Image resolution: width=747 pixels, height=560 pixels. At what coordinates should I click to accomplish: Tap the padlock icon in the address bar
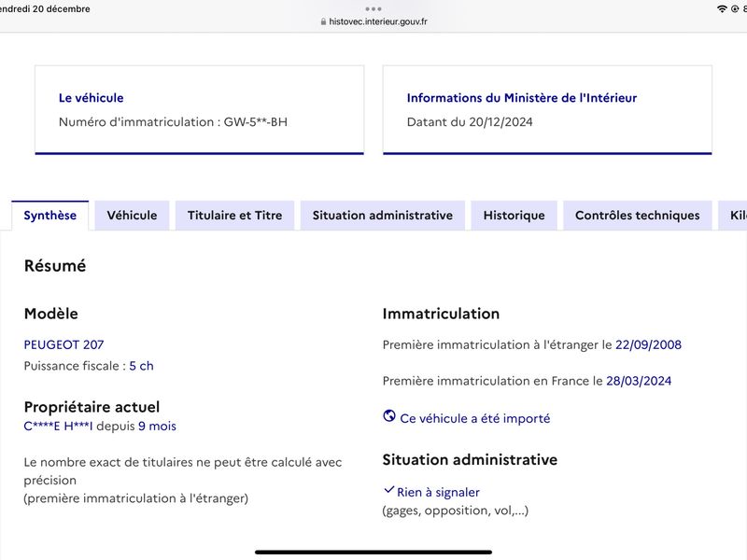(x=323, y=21)
